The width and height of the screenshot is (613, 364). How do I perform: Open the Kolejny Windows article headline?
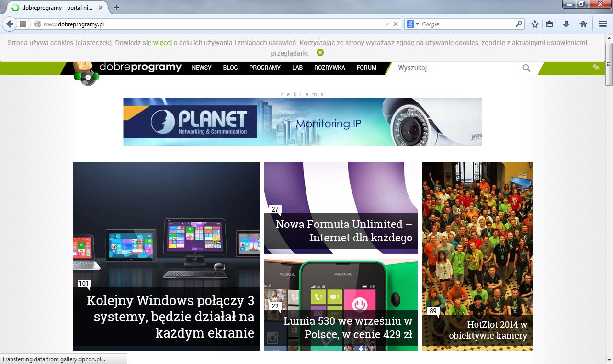[x=170, y=317]
